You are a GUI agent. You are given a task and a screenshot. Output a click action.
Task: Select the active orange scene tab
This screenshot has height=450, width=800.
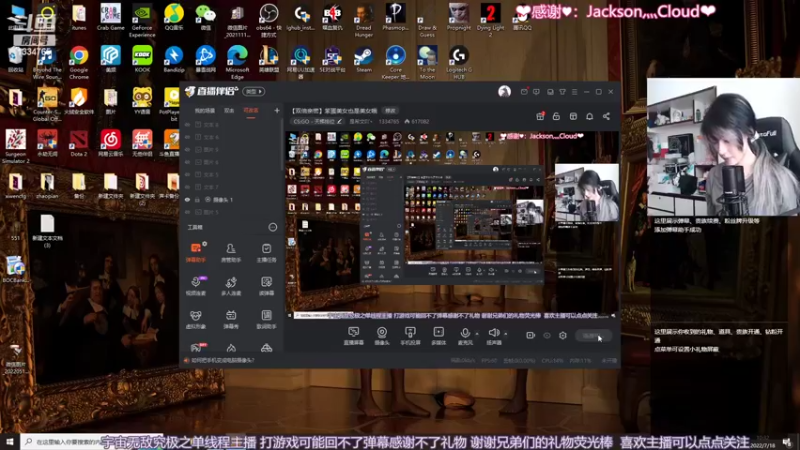coord(251,111)
